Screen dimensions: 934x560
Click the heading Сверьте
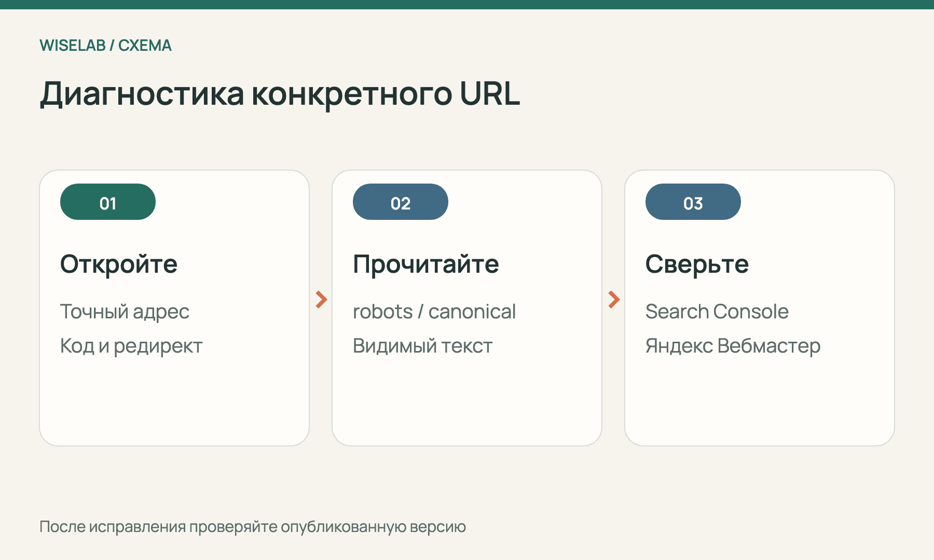point(697,264)
